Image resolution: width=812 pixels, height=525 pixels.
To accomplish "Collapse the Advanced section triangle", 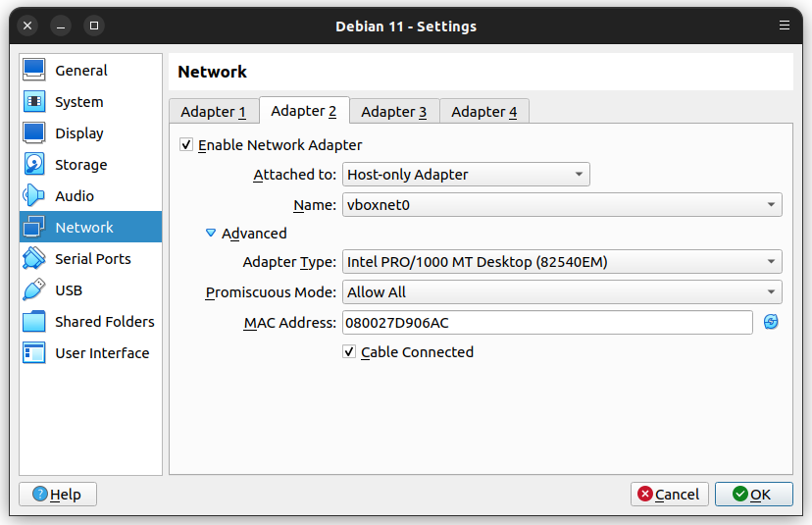I will click(210, 234).
